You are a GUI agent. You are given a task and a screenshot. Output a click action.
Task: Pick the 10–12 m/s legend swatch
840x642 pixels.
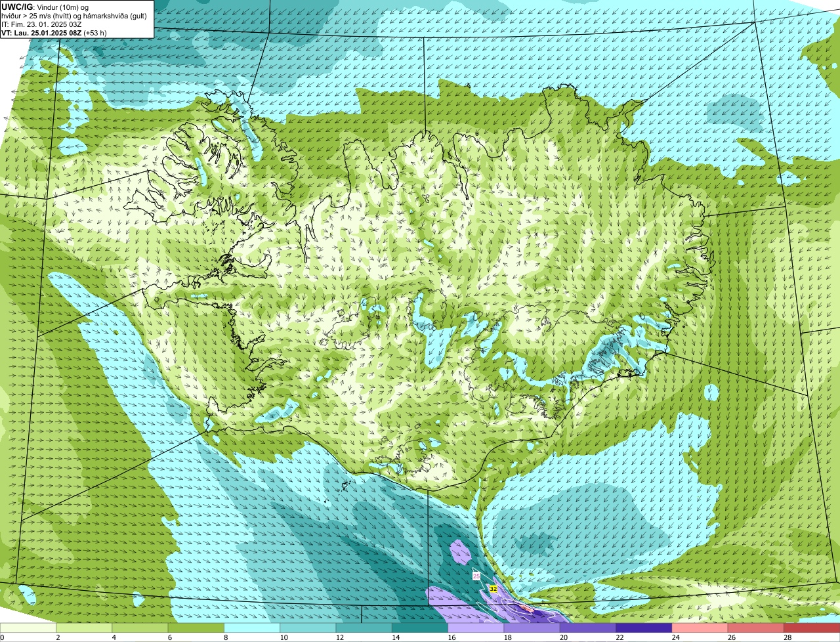[308, 628]
